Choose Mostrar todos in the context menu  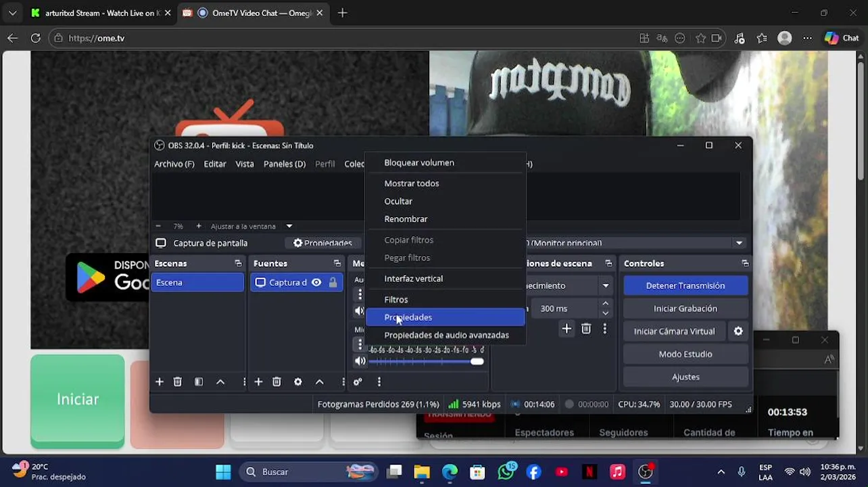[x=412, y=183]
